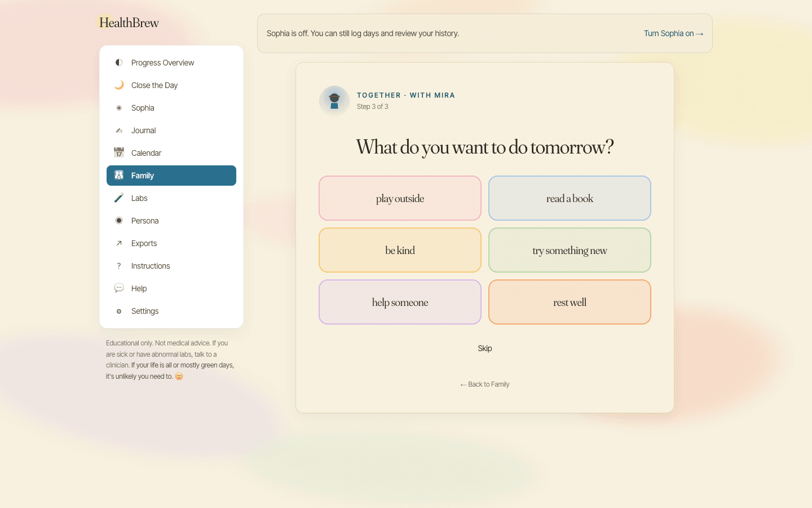Go to Close the Day page
Image resolution: width=812 pixels, height=508 pixels.
pos(171,85)
